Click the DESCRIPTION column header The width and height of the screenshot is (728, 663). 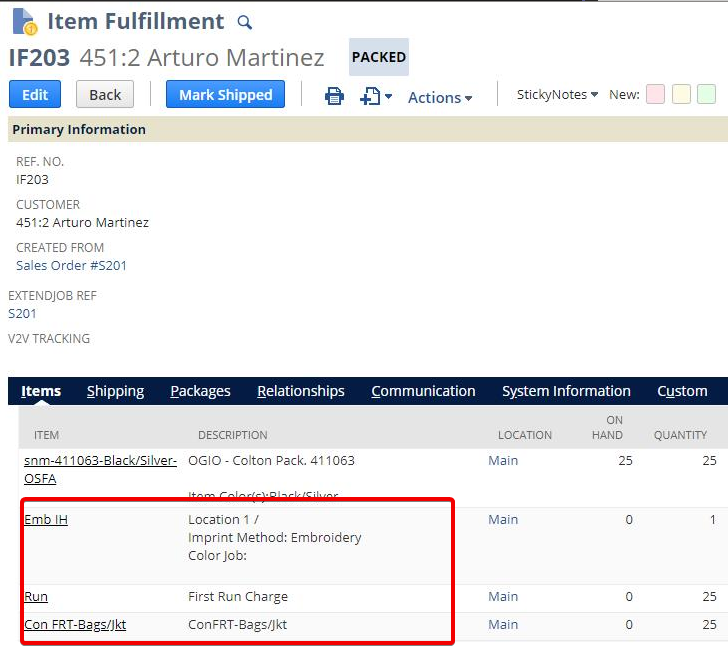pos(233,435)
